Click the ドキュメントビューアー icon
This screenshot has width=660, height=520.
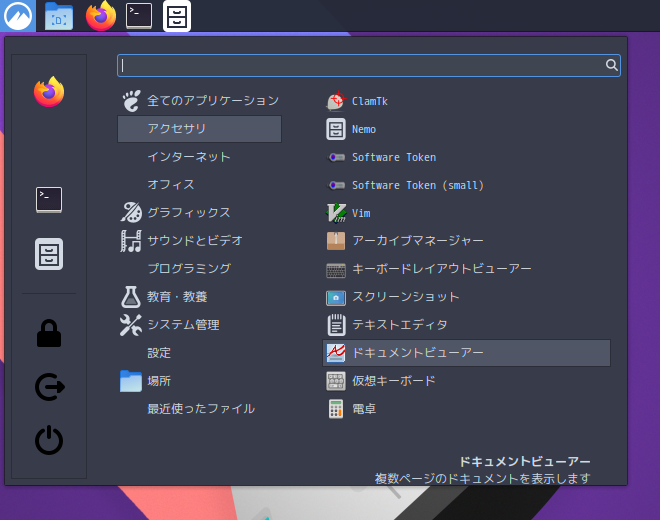(x=336, y=353)
